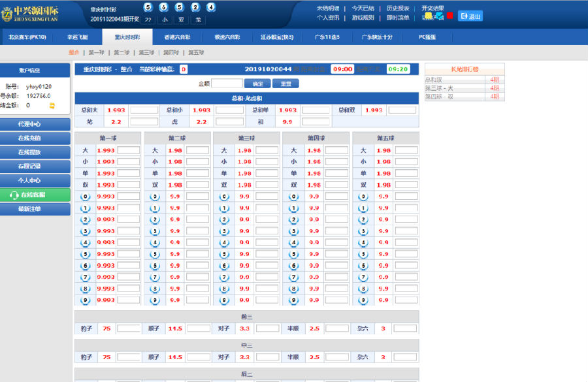
Task: Select the 第三球 sub-tab
Action: pos(146,52)
